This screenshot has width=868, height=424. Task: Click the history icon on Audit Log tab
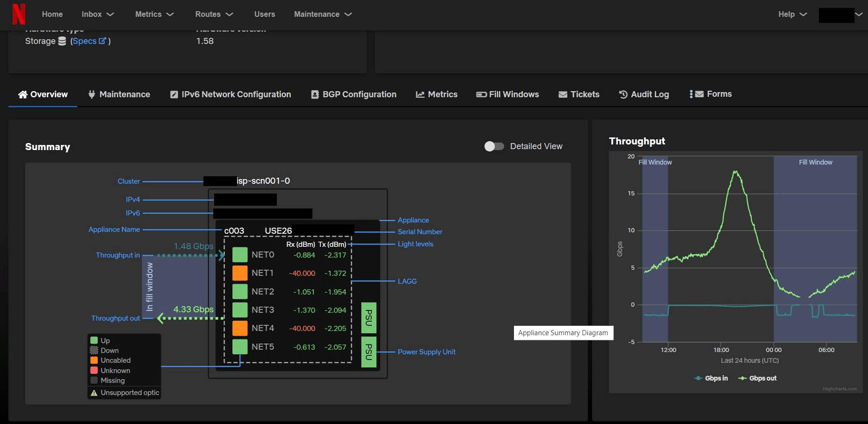[623, 94]
